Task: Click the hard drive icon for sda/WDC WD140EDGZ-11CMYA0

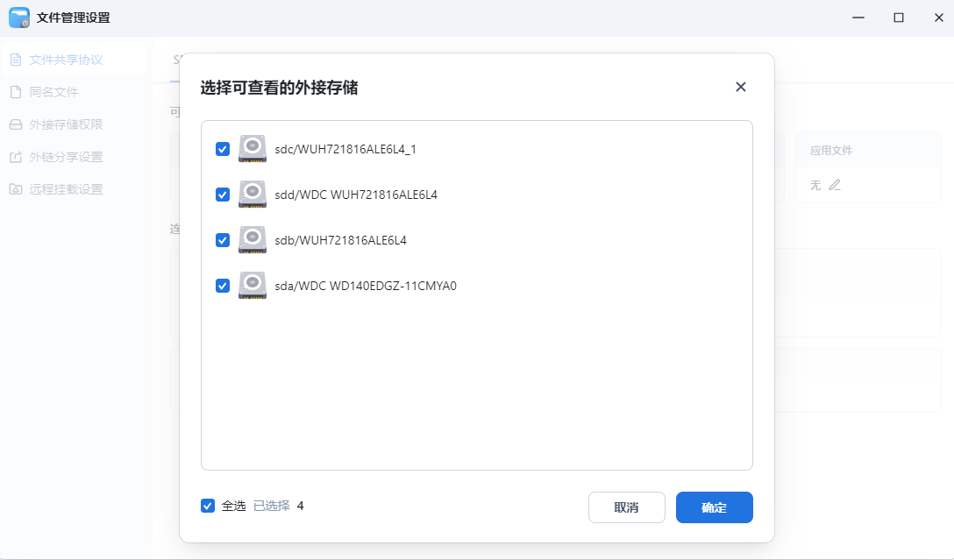Action: click(x=252, y=285)
